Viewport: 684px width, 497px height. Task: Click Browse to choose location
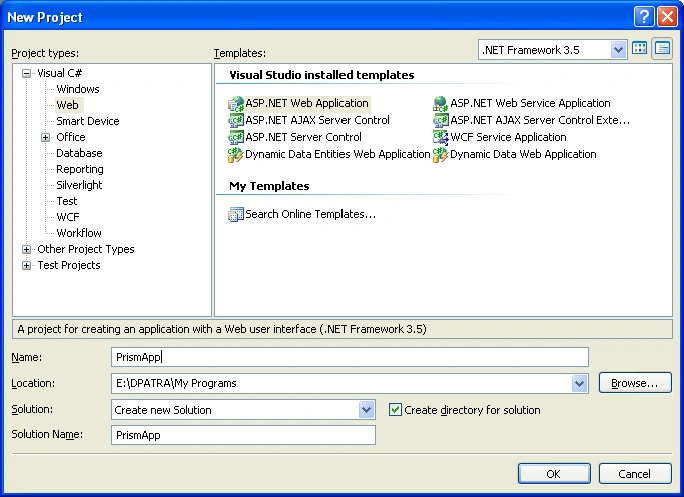(x=635, y=383)
